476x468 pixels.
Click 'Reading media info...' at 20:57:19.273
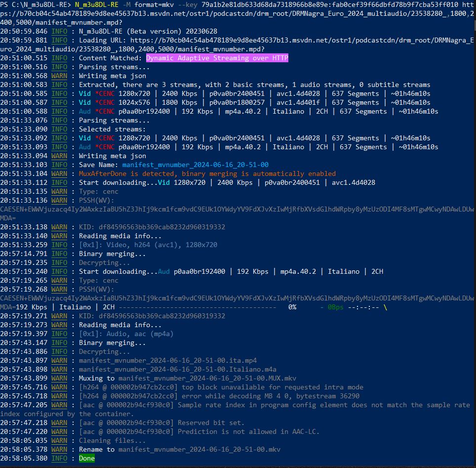click(120, 325)
